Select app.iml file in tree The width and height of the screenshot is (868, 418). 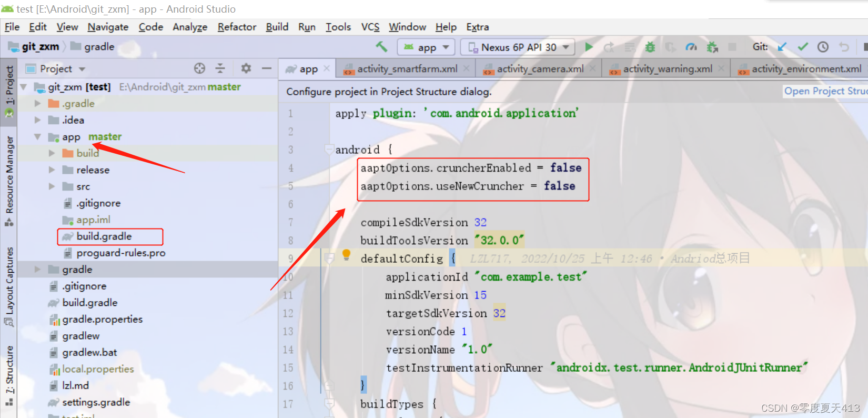pyautogui.click(x=93, y=220)
